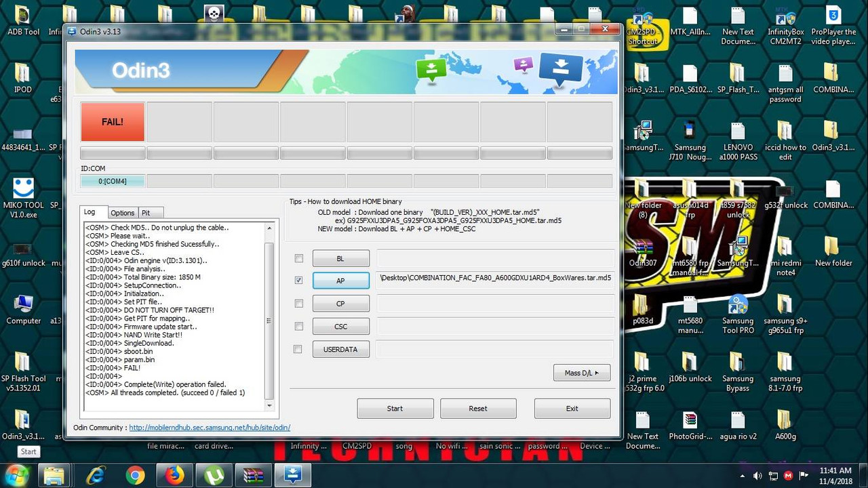Show hidden system tray icons

[743, 476]
